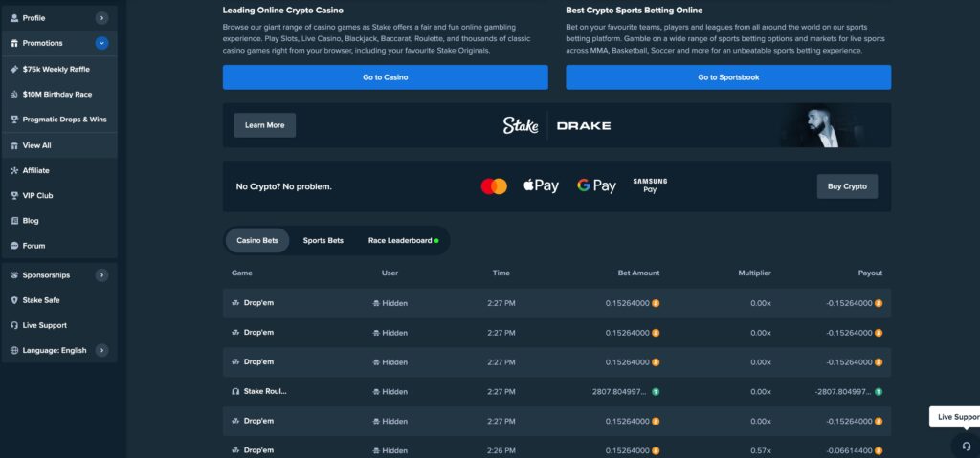Click the Profile person icon in sidebar
This screenshot has height=458, width=980.
point(14,18)
